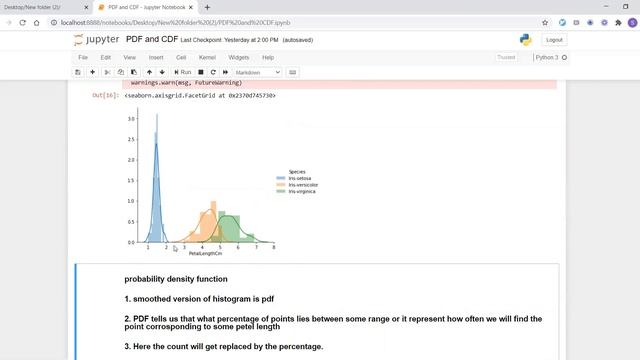Screen dimensions: 640x360
Task: Click the Iris-versicolor orange legend swatch
Action: tap(280, 185)
